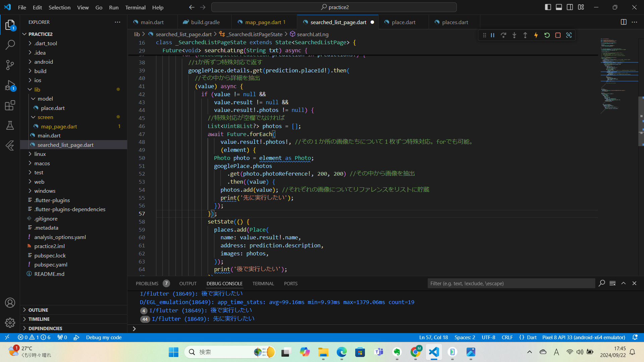
Task: Toggle word wrap list icon in debug console
Action: click(x=612, y=283)
